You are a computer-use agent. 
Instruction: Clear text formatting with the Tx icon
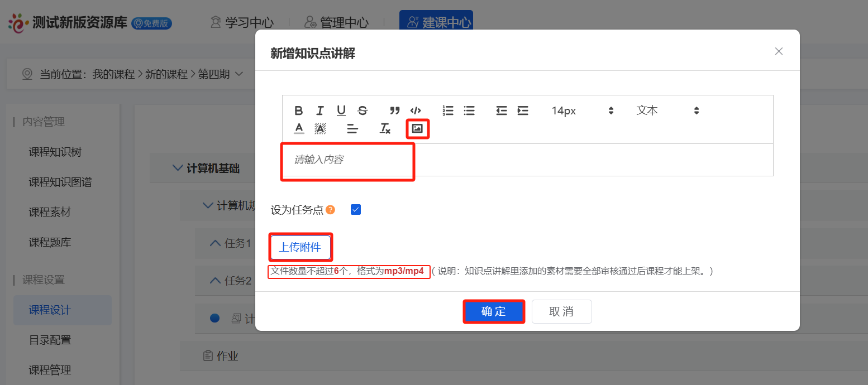[x=385, y=128]
